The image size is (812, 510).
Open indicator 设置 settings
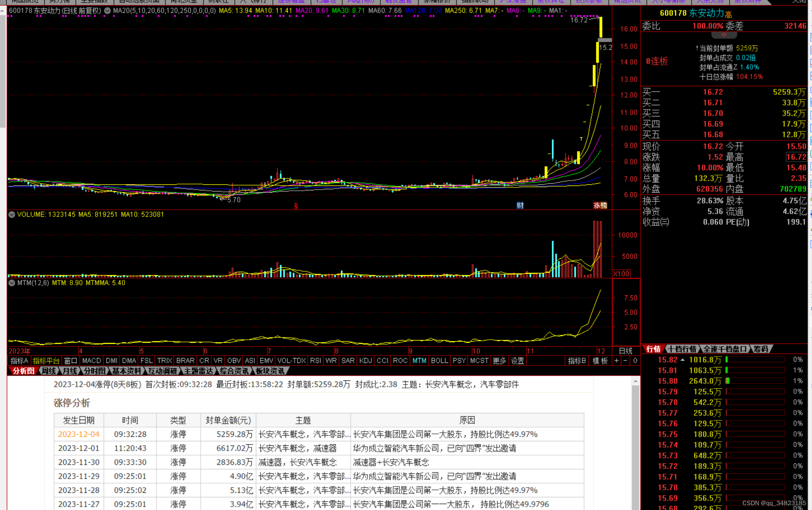tap(517, 361)
